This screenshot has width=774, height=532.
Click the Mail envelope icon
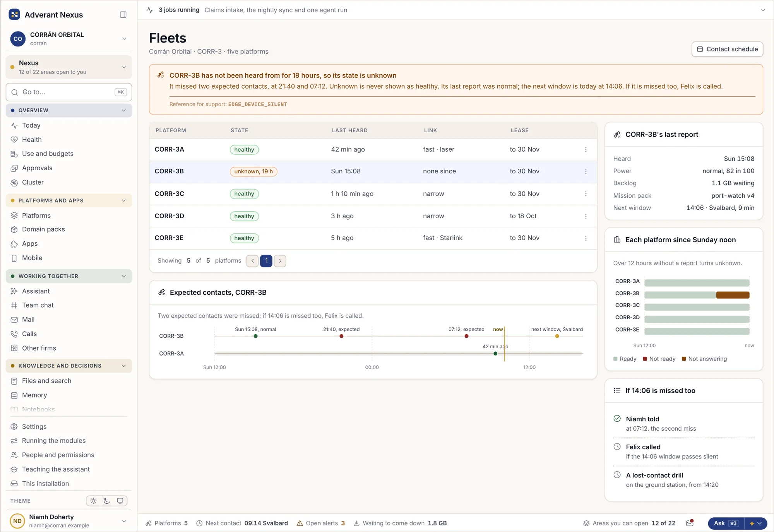pyautogui.click(x=14, y=320)
